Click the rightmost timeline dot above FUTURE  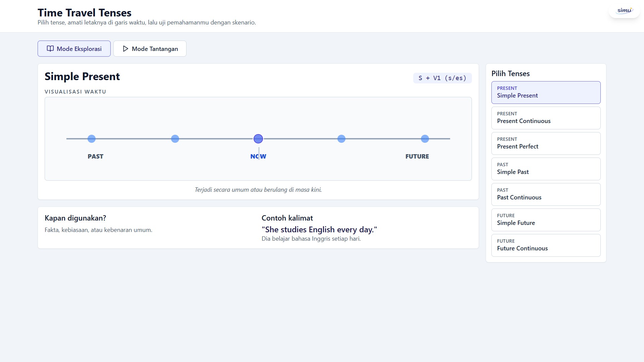pyautogui.click(x=425, y=139)
